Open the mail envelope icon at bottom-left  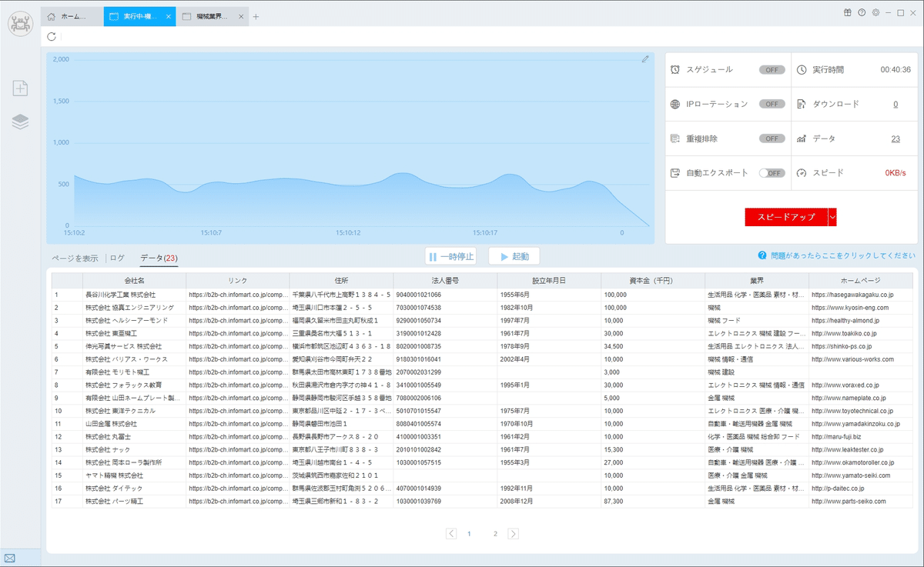(x=9, y=558)
